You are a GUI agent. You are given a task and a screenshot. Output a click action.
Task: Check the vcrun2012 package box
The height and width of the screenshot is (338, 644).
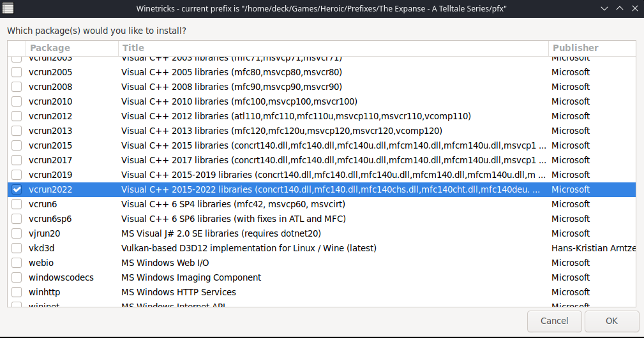tap(17, 116)
